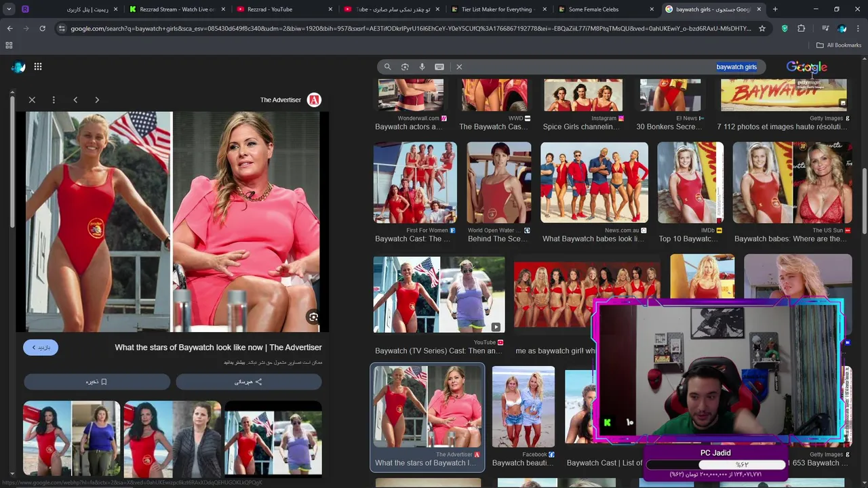The image size is (868, 488).
Task: Open Spice Girls Instagram result thumbnail
Action: coord(583,95)
